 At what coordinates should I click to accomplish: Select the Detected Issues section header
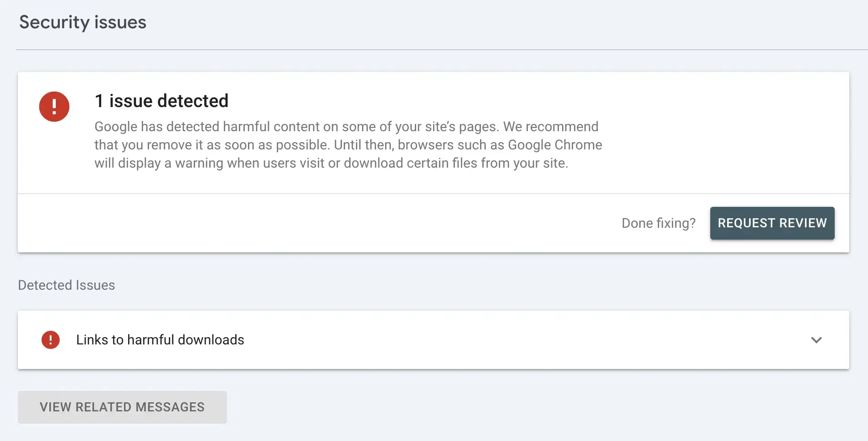[66, 285]
